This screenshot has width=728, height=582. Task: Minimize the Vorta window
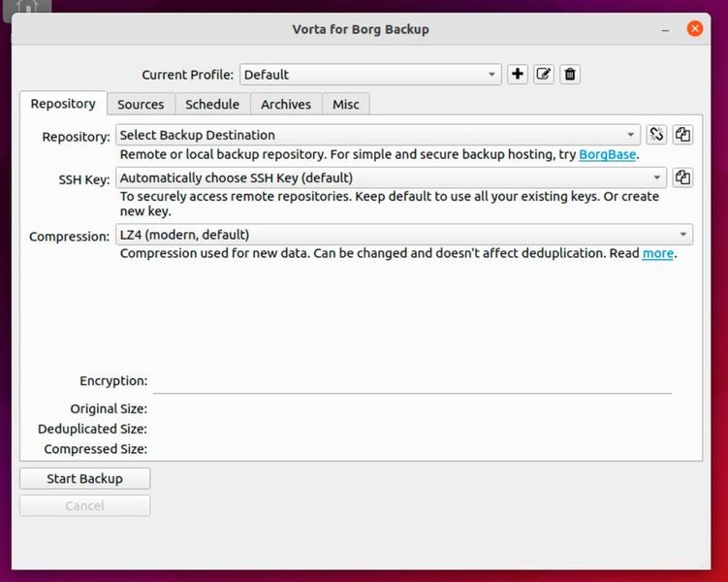tap(665, 30)
